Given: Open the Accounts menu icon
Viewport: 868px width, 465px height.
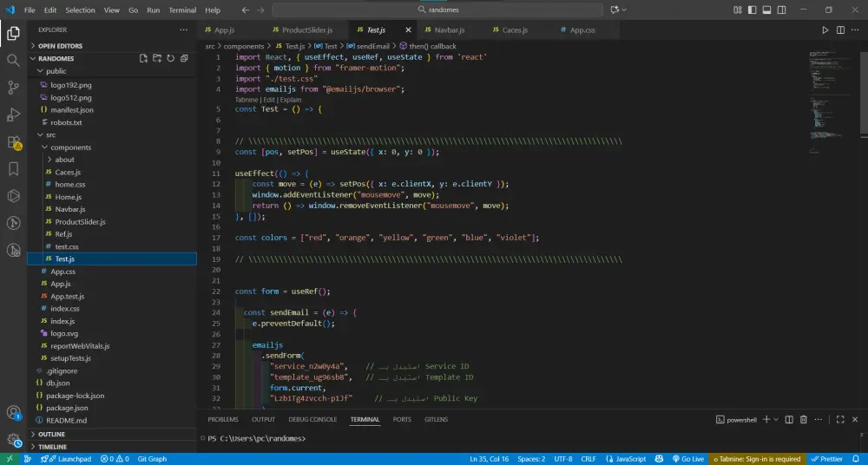Looking at the screenshot, I should coord(13,412).
